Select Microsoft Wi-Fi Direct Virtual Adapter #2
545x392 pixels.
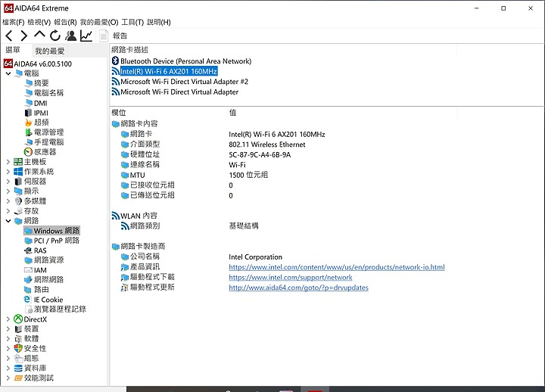[179, 82]
